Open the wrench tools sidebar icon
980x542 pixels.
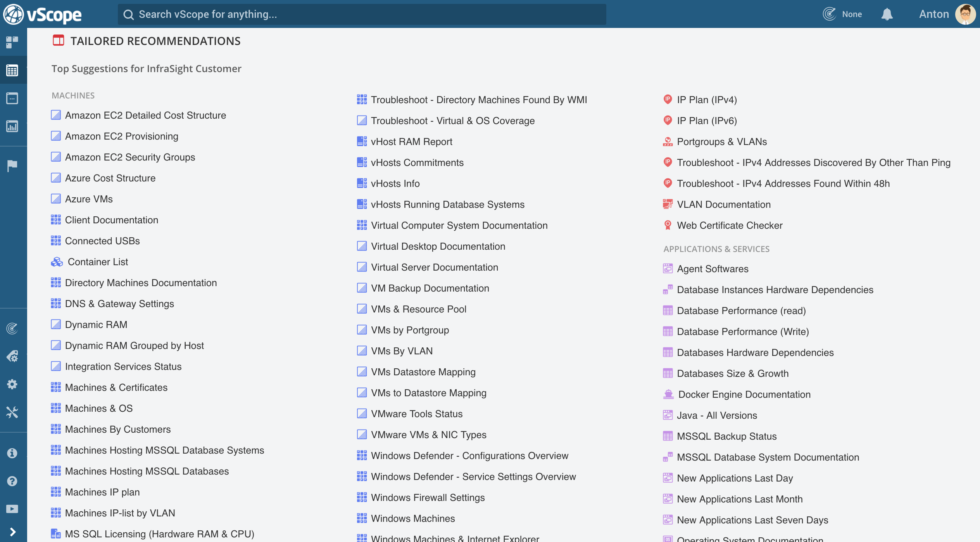(x=12, y=412)
